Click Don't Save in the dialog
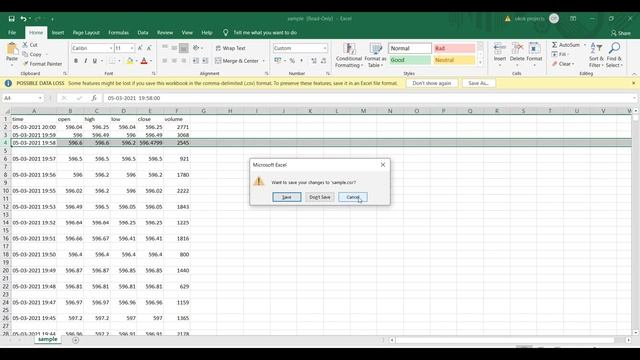Viewport: 640px width, 360px height. pos(320,197)
